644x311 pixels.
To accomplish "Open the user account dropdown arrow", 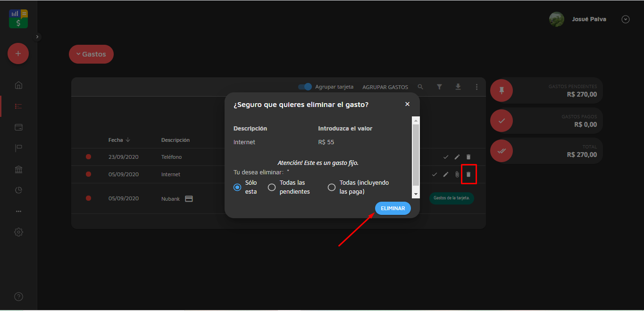I will point(626,19).
